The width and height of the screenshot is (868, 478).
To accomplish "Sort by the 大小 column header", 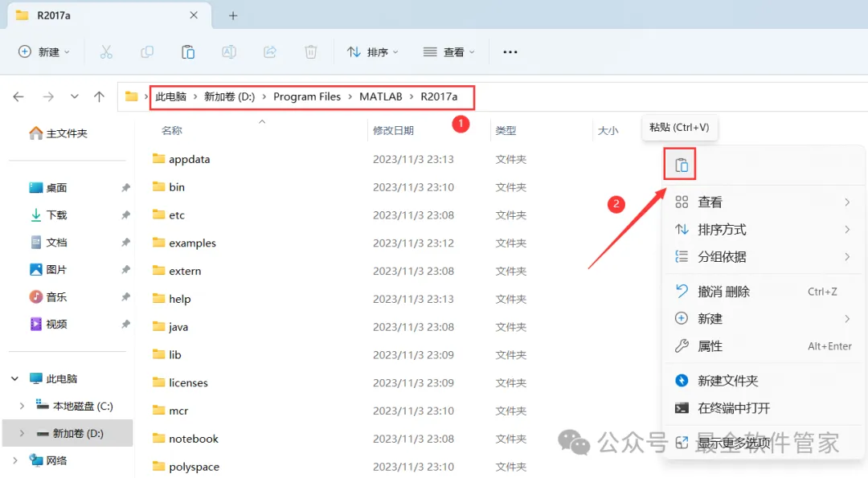I will coord(608,131).
